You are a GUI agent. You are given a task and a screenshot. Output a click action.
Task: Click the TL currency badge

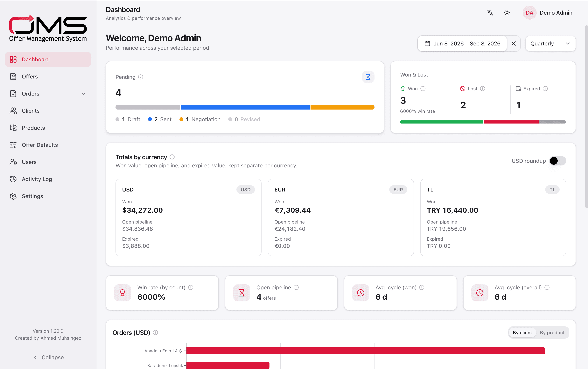pos(552,190)
